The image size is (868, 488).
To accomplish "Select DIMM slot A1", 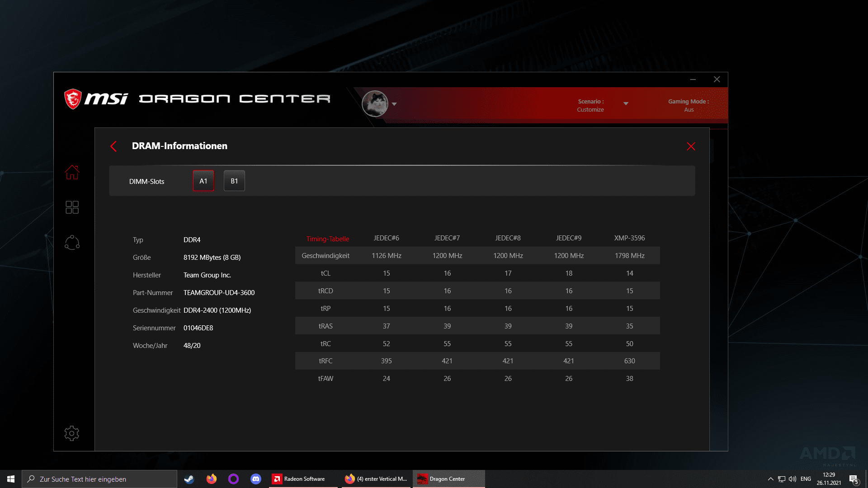I will pyautogui.click(x=203, y=181).
